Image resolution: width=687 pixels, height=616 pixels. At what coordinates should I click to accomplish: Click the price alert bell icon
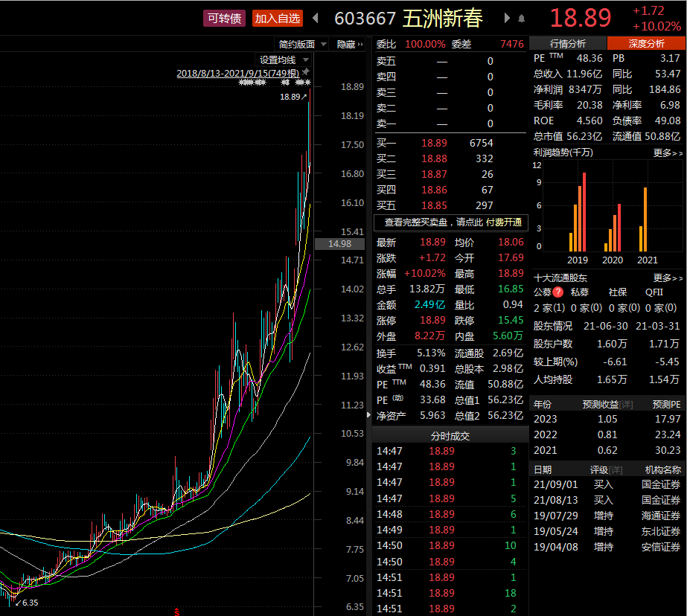pyautogui.click(x=521, y=19)
